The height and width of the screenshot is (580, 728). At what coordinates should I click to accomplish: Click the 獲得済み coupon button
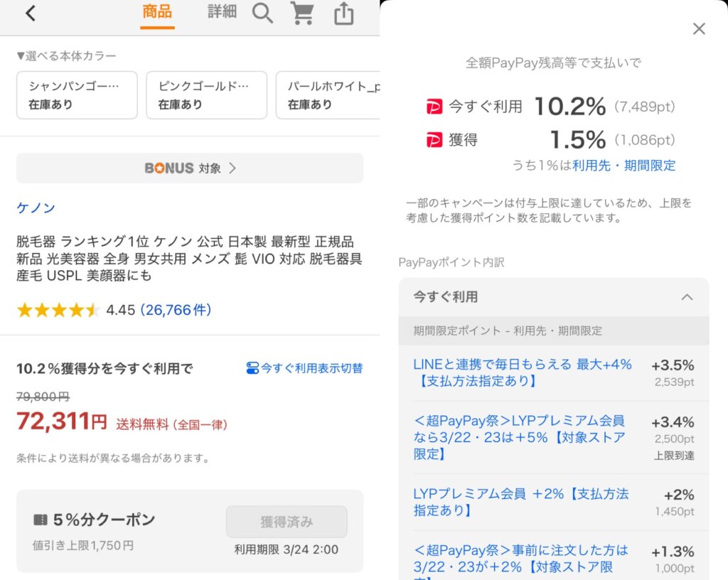click(287, 522)
